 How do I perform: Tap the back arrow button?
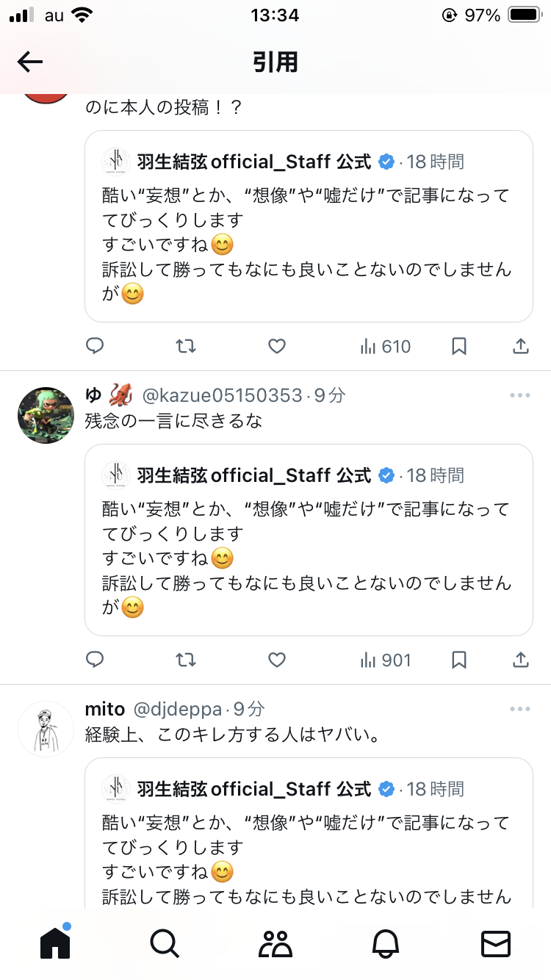30,62
